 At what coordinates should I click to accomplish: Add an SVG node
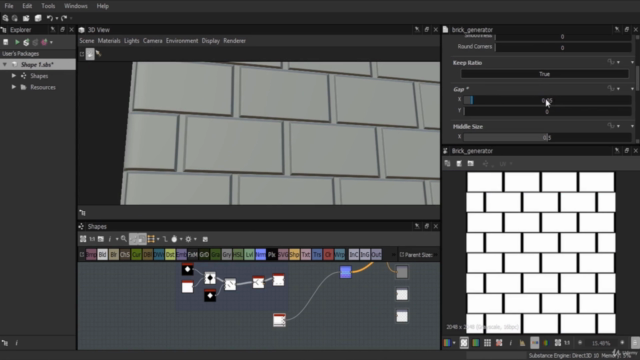point(283,255)
